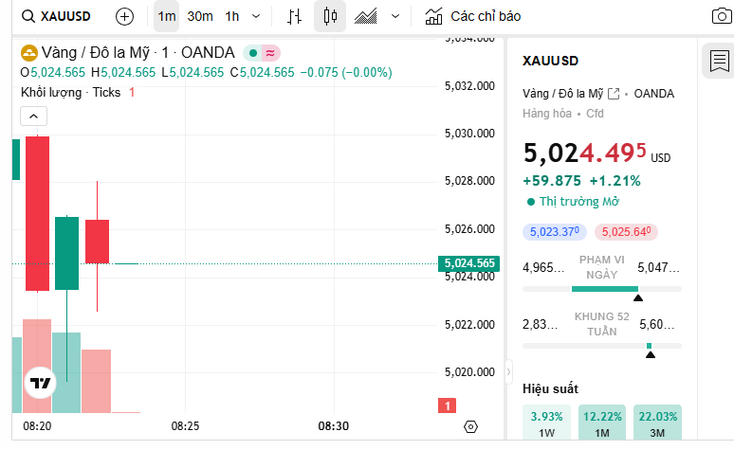The height and width of the screenshot is (450, 734).
Task: Toggle the green market status dot
Action: pos(254,52)
